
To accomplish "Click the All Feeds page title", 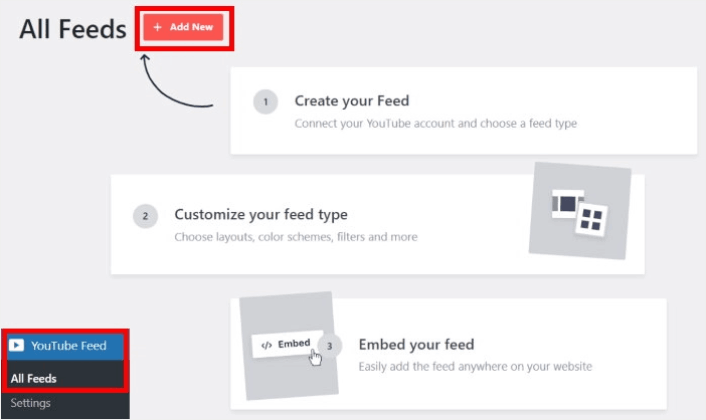I will click(73, 29).
